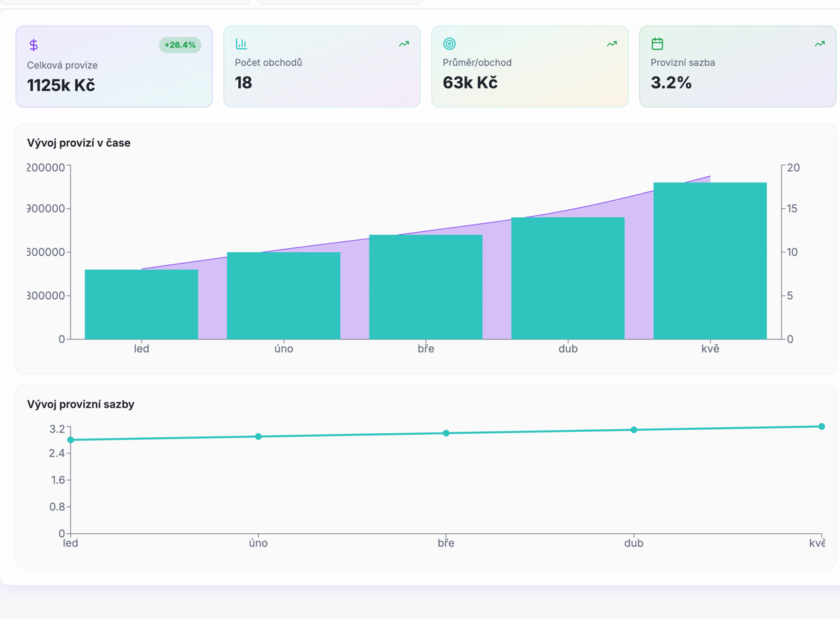
Task: Click the trend arrow in Provizní sazba card
Action: tap(819, 44)
